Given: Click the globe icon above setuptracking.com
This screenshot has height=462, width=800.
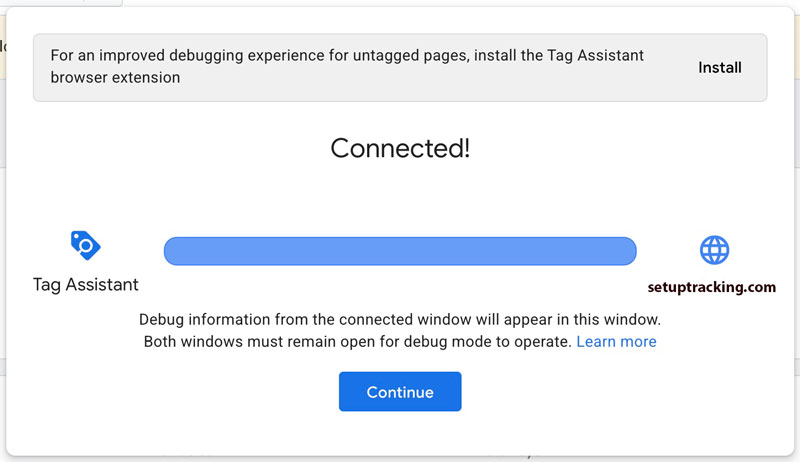Looking at the screenshot, I should coord(714,250).
